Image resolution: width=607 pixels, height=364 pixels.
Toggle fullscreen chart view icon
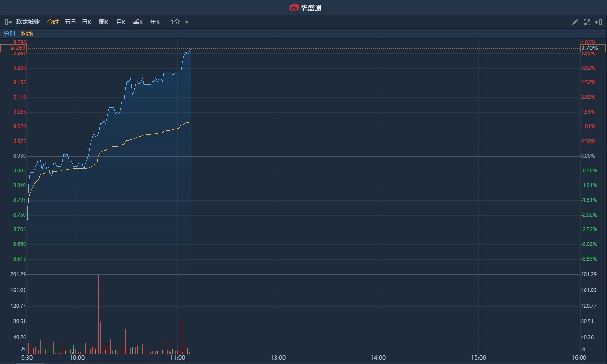(x=587, y=22)
